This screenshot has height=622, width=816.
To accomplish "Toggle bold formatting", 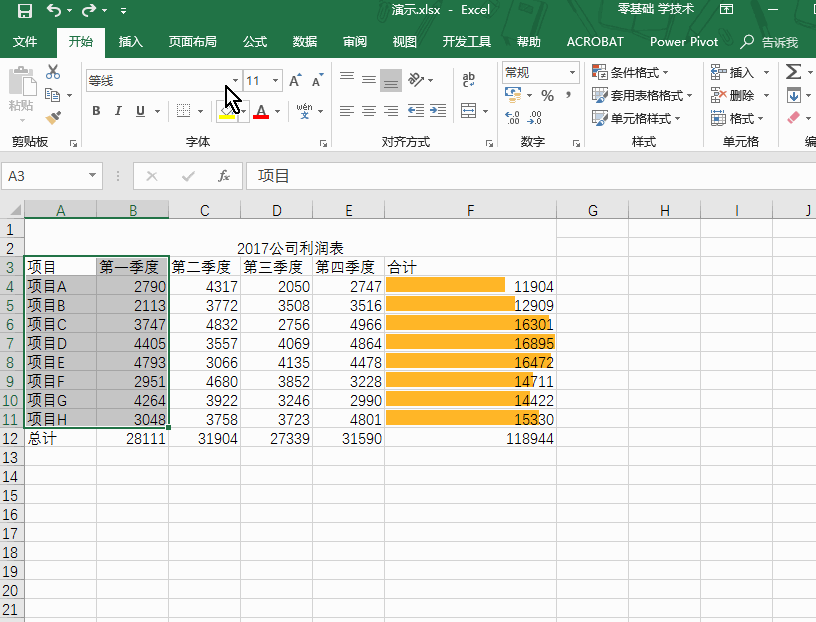I will (x=96, y=111).
